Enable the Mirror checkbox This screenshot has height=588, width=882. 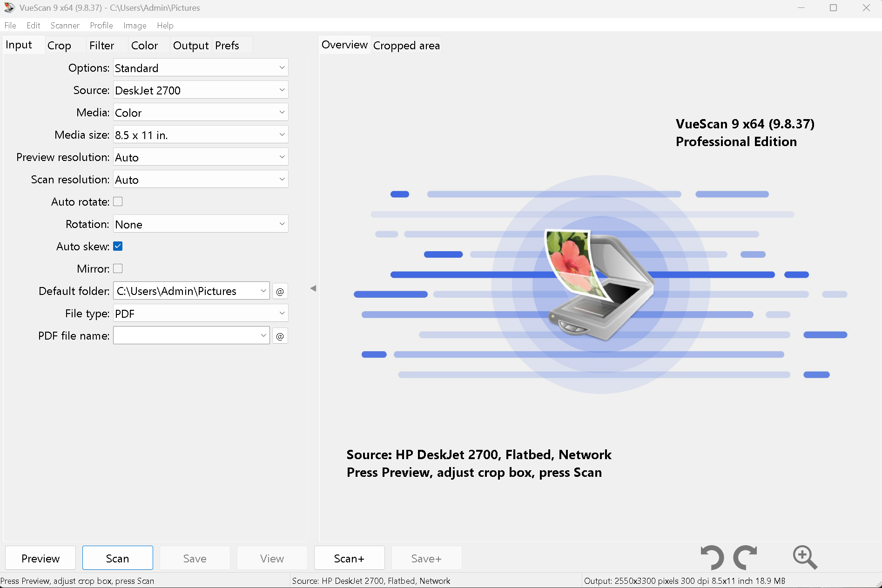coord(118,268)
